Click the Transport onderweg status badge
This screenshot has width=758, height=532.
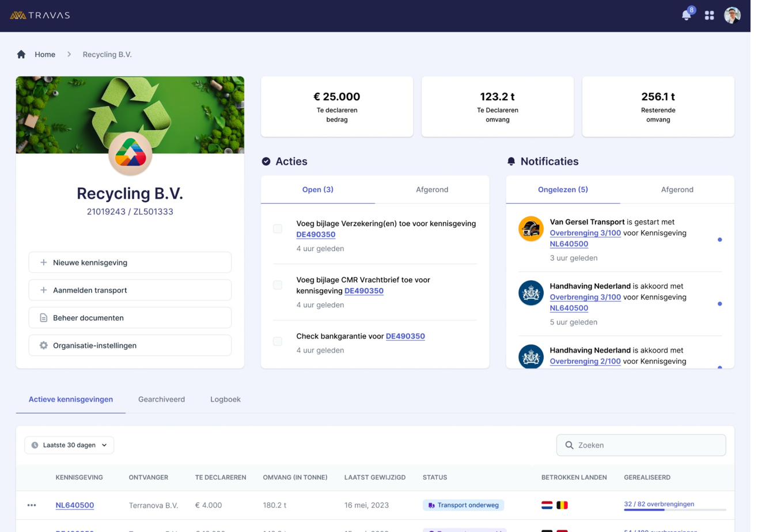pyautogui.click(x=468, y=510)
